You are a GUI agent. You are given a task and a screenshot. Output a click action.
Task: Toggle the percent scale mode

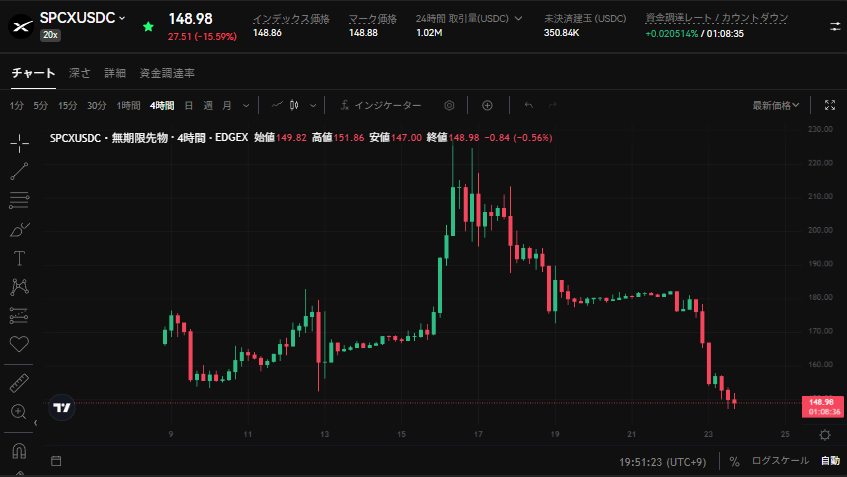tap(734, 461)
